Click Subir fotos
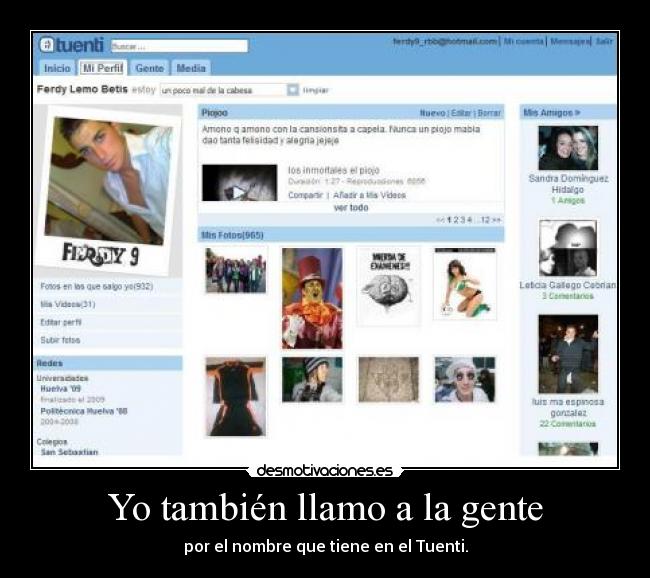The width and height of the screenshot is (650, 578). [x=60, y=340]
